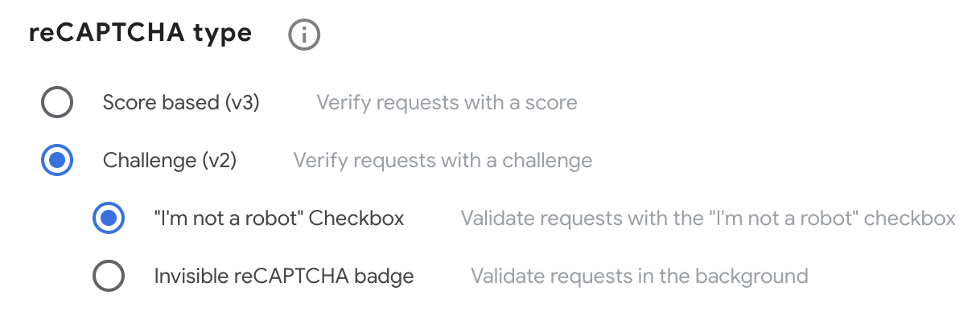
Task: Click the "Validate requests in the background" description
Action: point(639,277)
